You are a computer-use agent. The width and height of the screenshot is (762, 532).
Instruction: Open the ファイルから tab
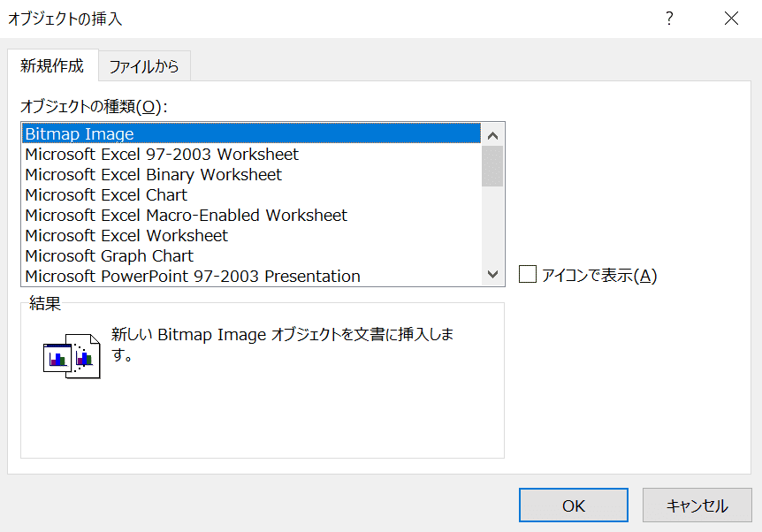click(144, 66)
